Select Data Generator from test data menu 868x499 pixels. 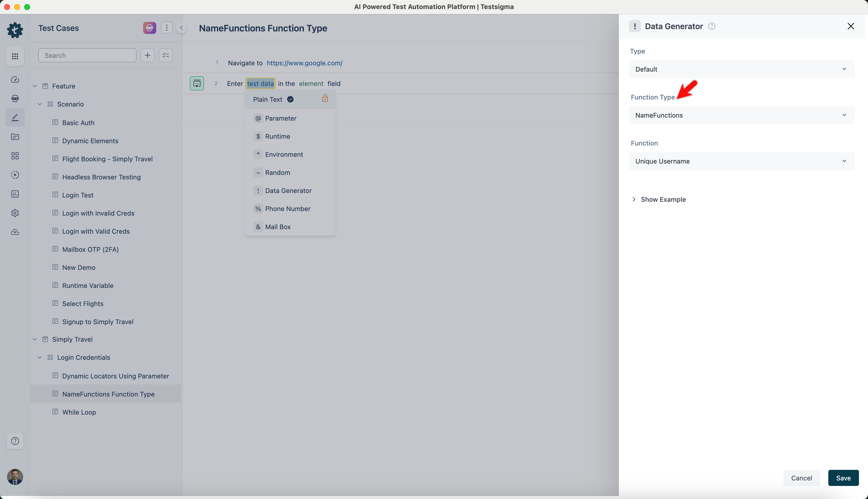tap(288, 190)
